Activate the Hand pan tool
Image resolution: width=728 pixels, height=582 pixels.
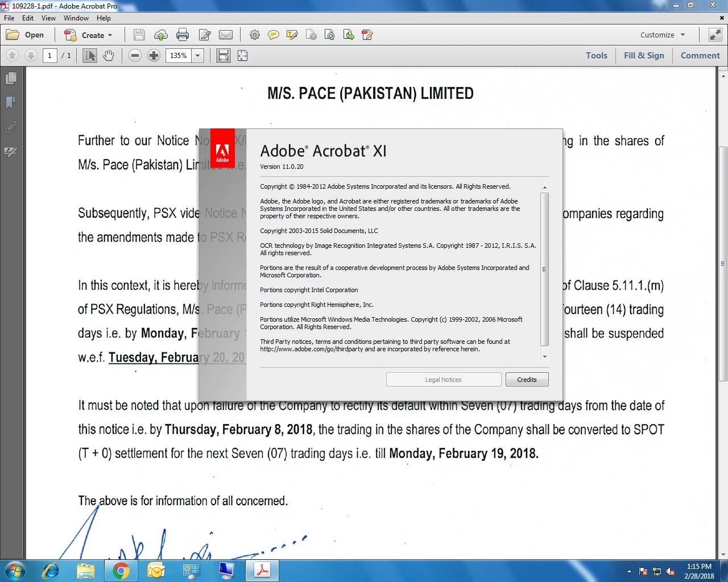(109, 55)
